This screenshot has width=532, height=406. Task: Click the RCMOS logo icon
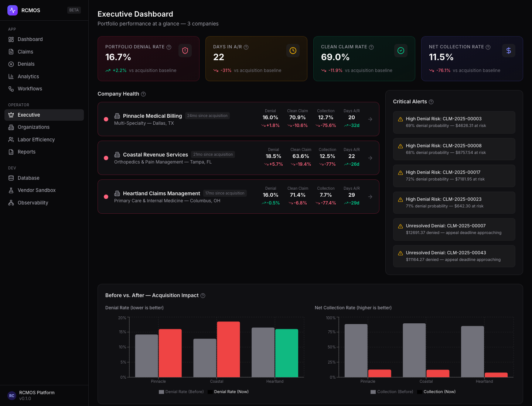(13, 10)
